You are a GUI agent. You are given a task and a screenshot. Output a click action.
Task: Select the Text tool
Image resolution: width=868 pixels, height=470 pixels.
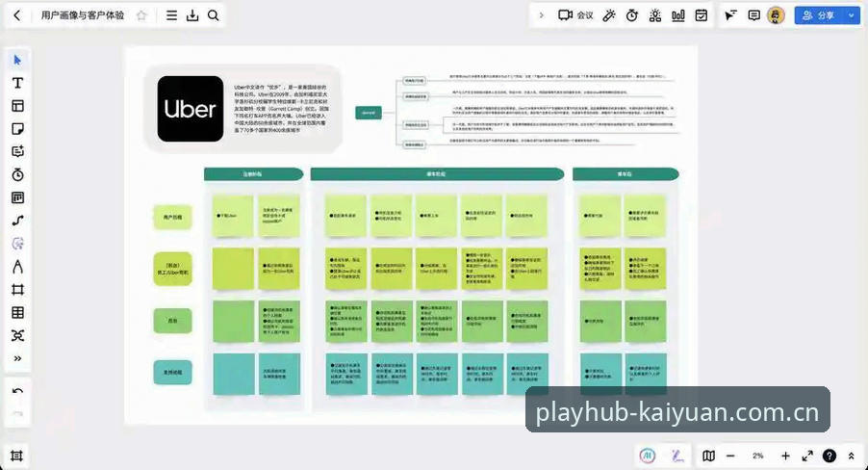click(17, 83)
